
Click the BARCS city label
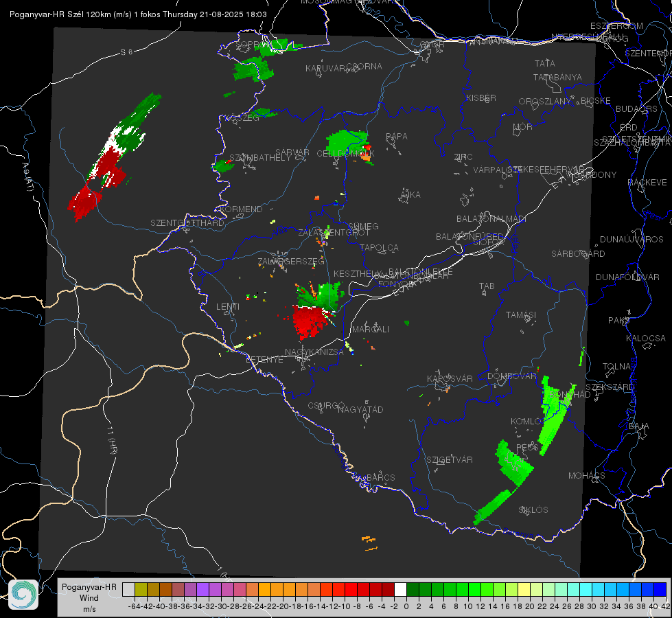tap(380, 477)
